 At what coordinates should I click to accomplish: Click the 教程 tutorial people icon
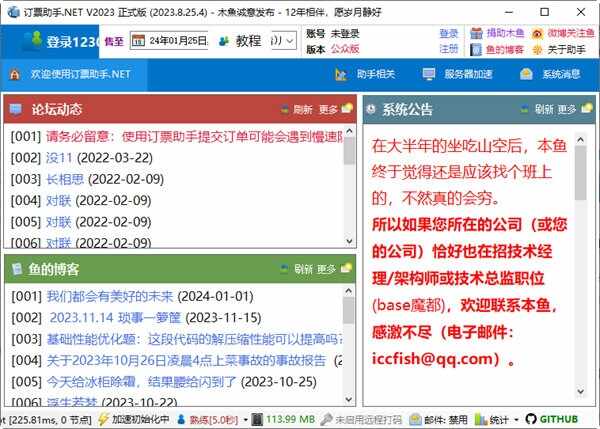point(224,41)
